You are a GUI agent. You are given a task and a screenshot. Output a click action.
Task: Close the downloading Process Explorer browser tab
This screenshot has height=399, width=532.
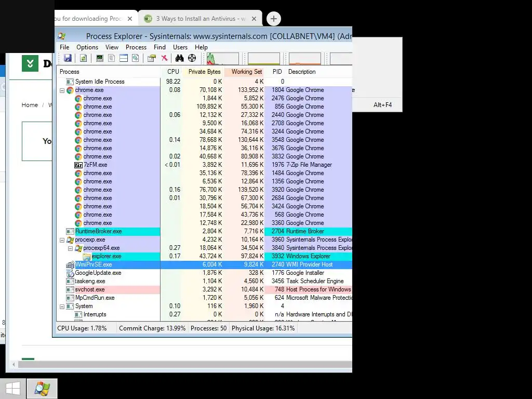[129, 19]
